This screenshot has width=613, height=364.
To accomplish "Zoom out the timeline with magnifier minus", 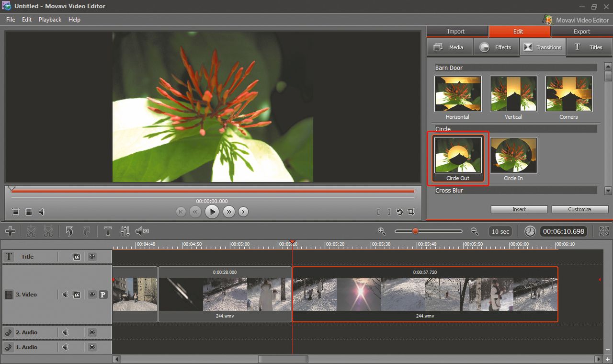I will click(x=475, y=231).
